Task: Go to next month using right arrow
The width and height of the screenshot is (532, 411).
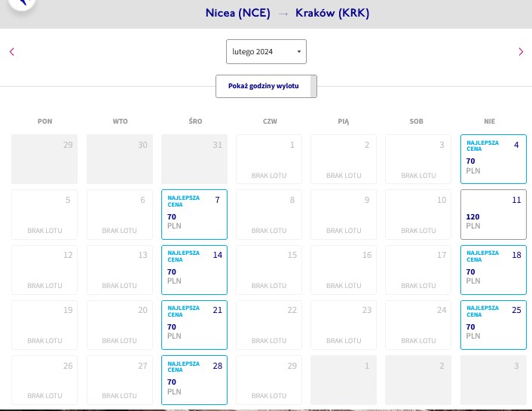Action: (521, 51)
